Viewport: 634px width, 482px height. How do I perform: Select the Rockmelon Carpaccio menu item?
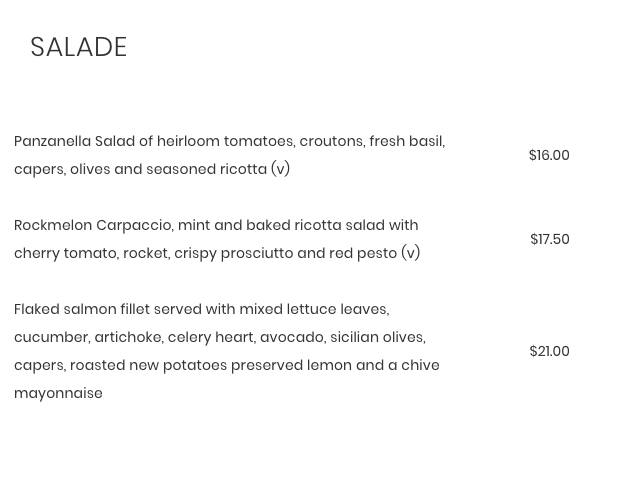pyautogui.click(x=217, y=239)
